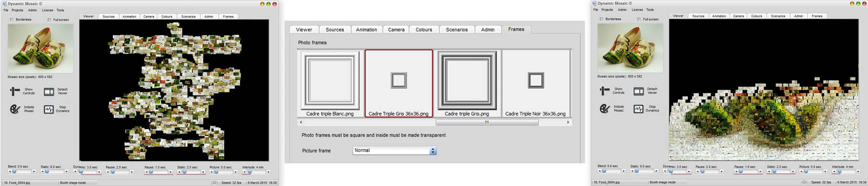
Task: Toggle Full screen checkbox in right window
Action: tap(639, 19)
